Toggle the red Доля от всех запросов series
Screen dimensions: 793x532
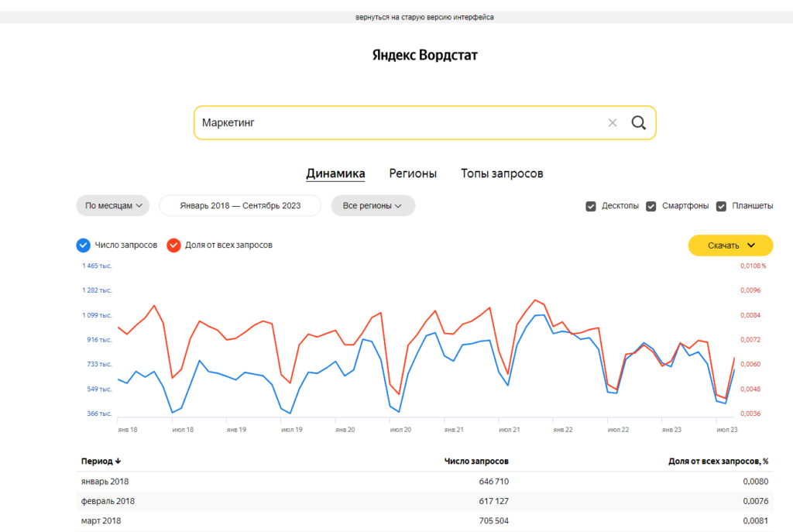(173, 245)
